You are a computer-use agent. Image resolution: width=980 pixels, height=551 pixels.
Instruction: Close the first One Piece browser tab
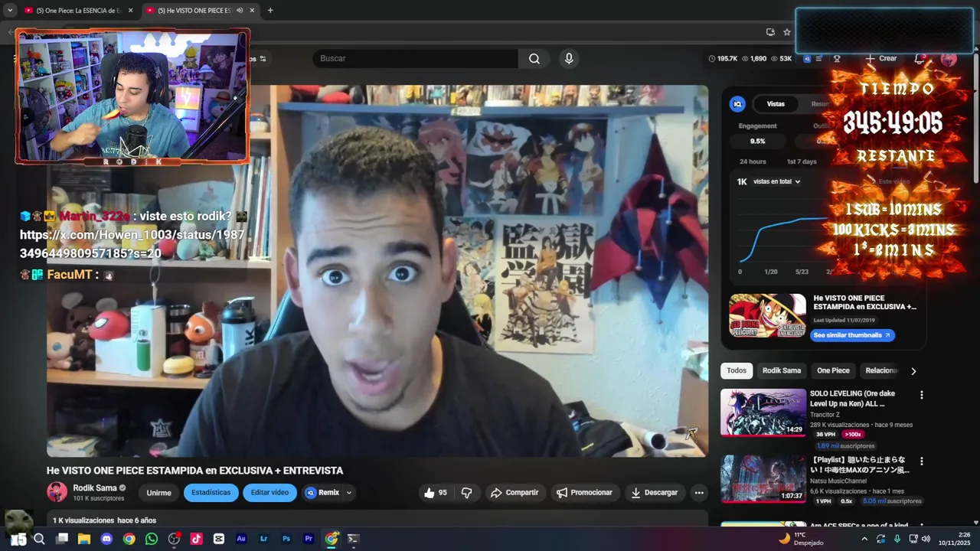coord(130,11)
